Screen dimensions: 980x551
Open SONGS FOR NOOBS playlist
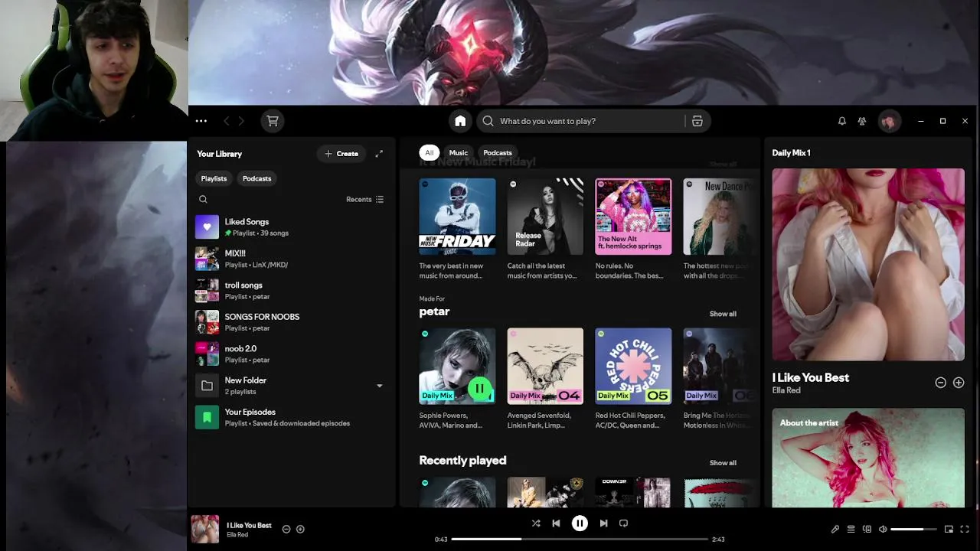(x=291, y=322)
